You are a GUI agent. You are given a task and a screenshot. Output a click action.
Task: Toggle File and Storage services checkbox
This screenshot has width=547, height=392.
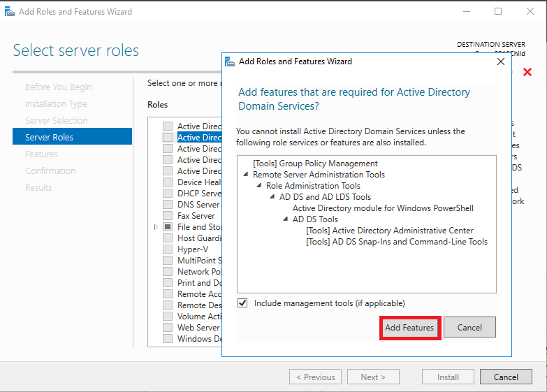pyautogui.click(x=168, y=227)
